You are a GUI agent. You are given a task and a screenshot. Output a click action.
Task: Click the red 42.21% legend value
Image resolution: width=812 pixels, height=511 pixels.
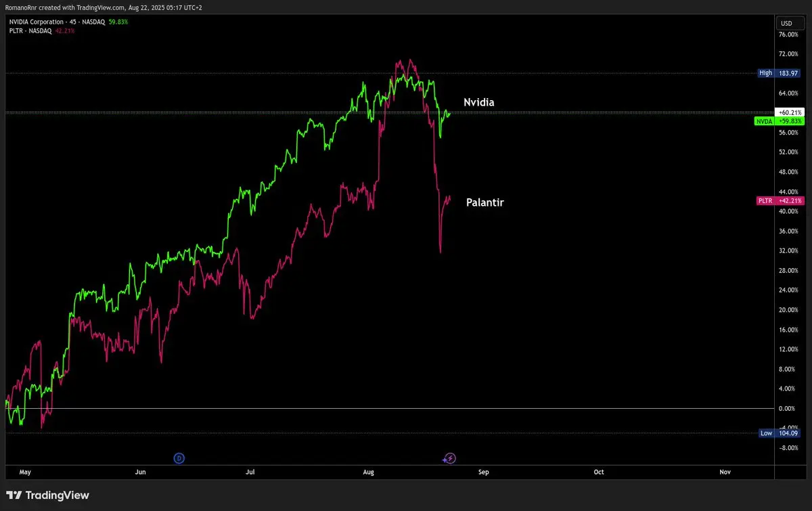tap(65, 30)
